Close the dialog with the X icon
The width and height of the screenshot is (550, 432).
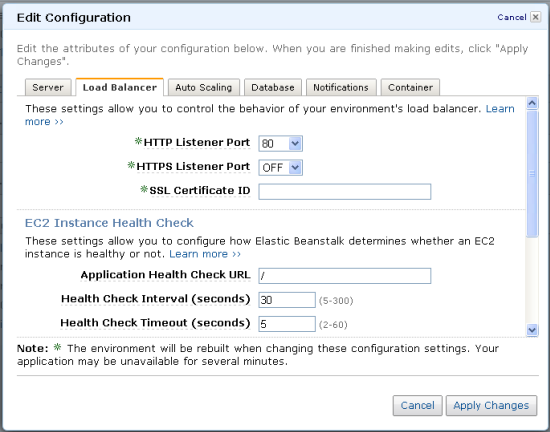[x=535, y=17]
